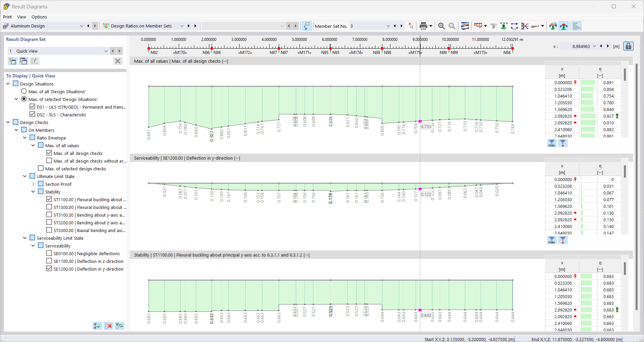Click the lock icon next to x position
The width and height of the screenshot is (644, 342).
pyautogui.click(x=628, y=46)
